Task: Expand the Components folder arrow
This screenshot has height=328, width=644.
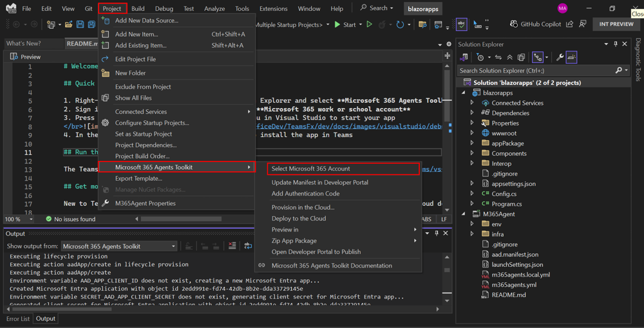Action: [472, 153]
